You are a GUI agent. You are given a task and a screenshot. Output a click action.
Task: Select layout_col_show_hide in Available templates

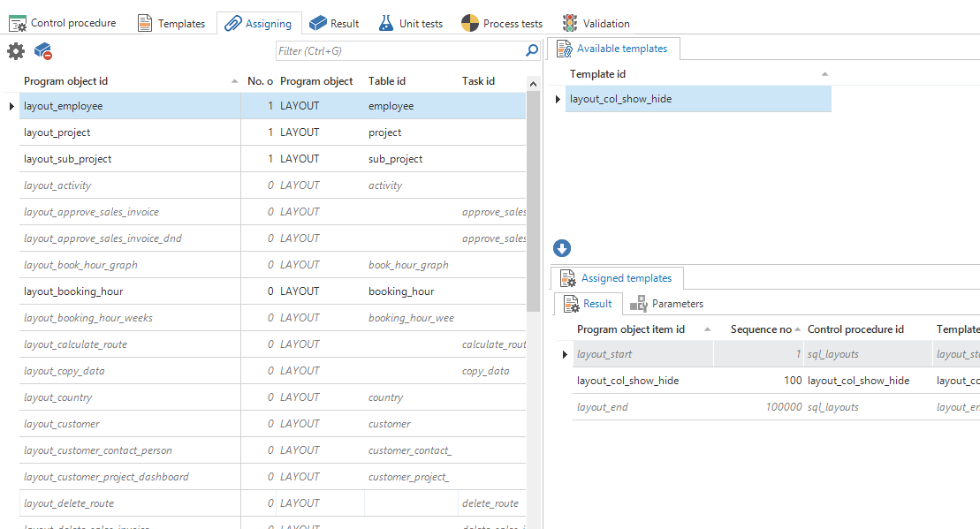[x=621, y=99]
